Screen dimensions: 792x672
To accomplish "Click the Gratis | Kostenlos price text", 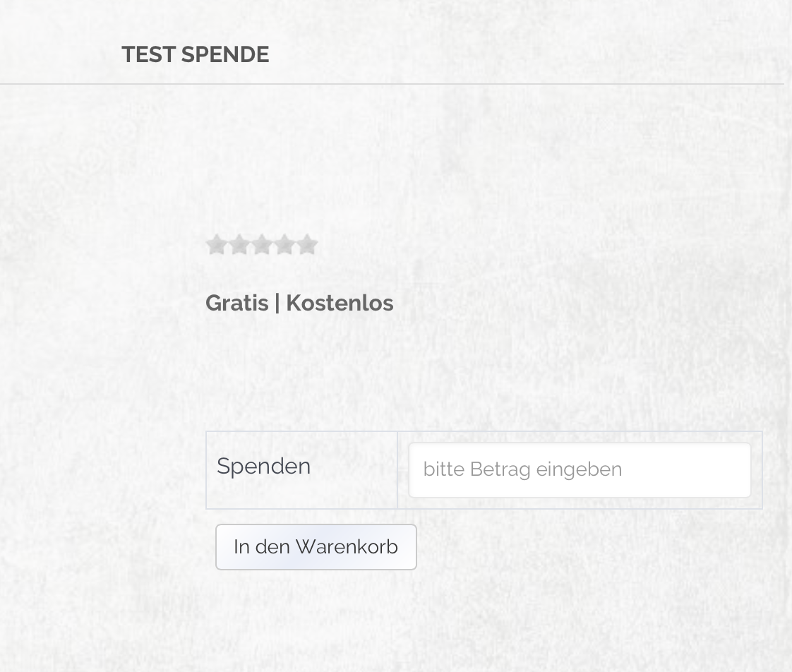I will click(299, 304).
